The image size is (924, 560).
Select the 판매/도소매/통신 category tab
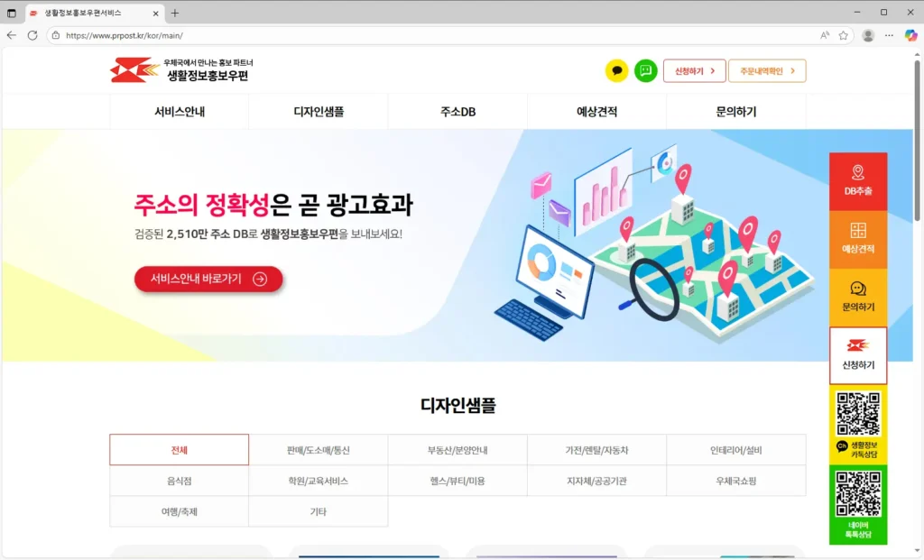318,449
